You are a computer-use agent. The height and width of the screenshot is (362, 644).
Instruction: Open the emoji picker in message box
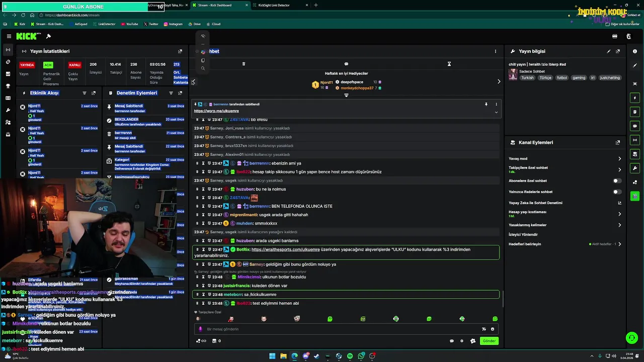[x=493, y=329]
